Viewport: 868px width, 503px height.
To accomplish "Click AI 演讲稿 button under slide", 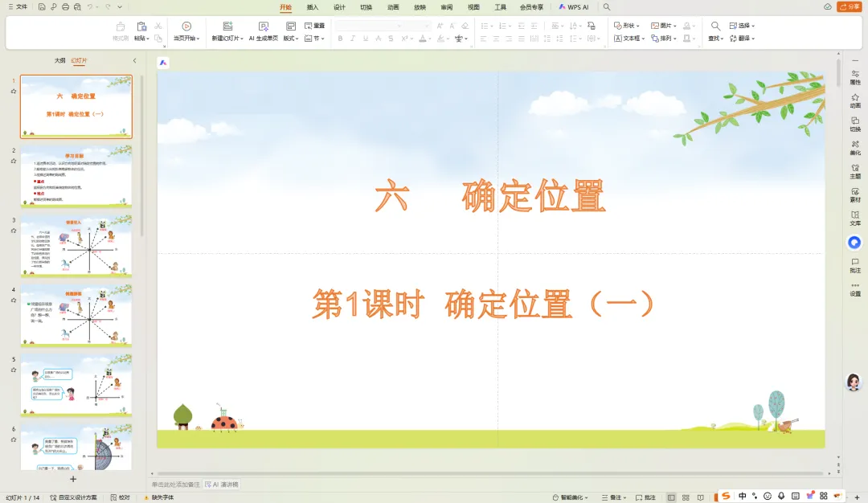I will tap(222, 485).
